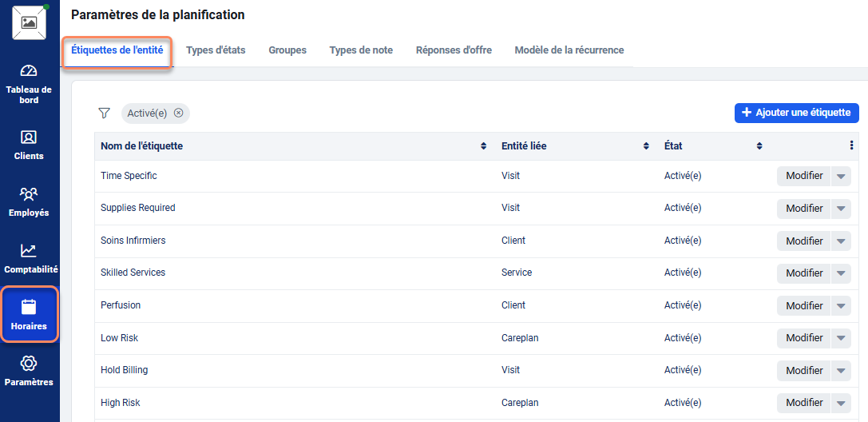Switch to Modèle de la récurrence tab
The height and width of the screenshot is (422, 868).
pyautogui.click(x=569, y=50)
